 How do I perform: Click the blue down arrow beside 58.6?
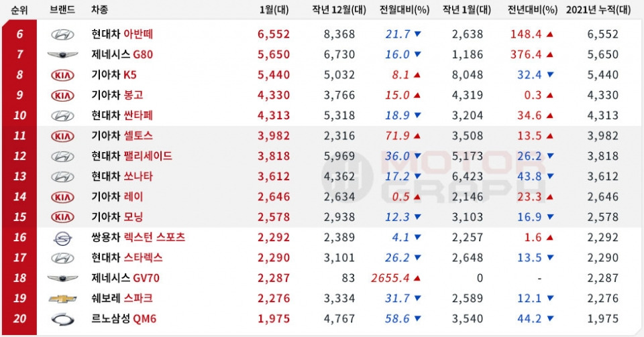pyautogui.click(x=417, y=319)
